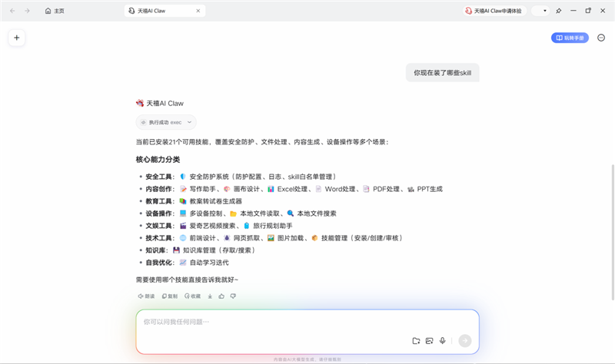Close the 天禧AI Claw tab

(x=198, y=11)
